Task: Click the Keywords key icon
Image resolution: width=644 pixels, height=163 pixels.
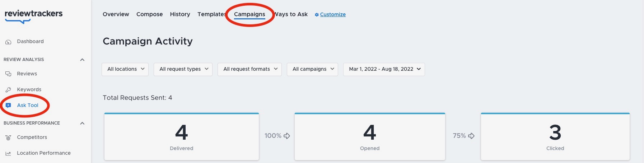Action: point(8,90)
